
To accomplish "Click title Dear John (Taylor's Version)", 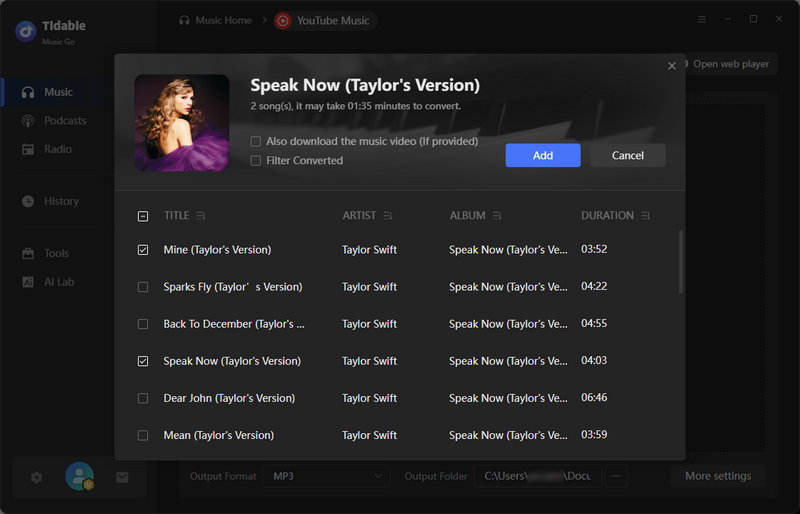I will click(x=229, y=399).
